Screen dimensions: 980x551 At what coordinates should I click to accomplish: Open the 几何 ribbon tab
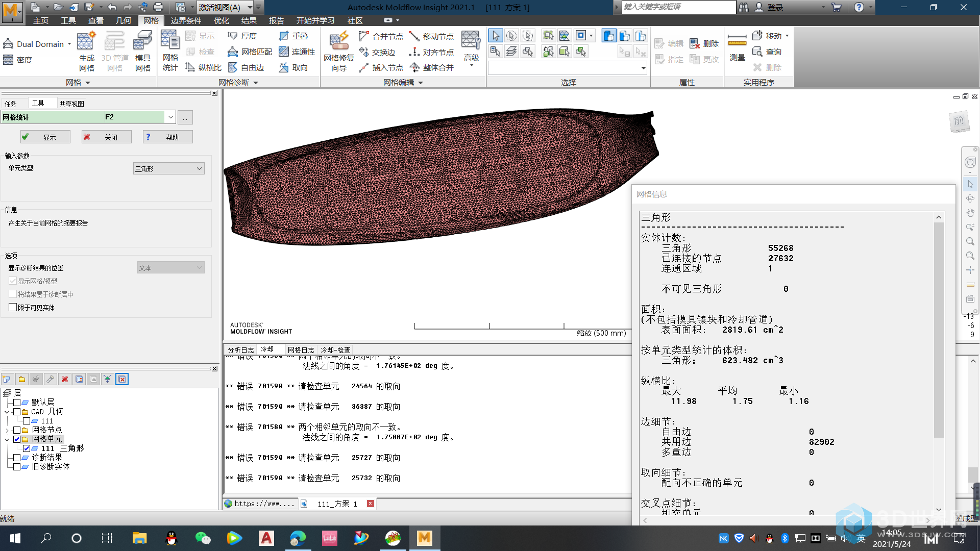pyautogui.click(x=124, y=20)
